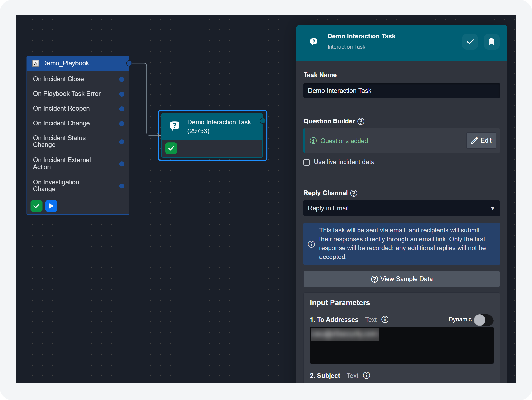Select On Incident Close trigger row
The image size is (532, 400).
pos(58,79)
